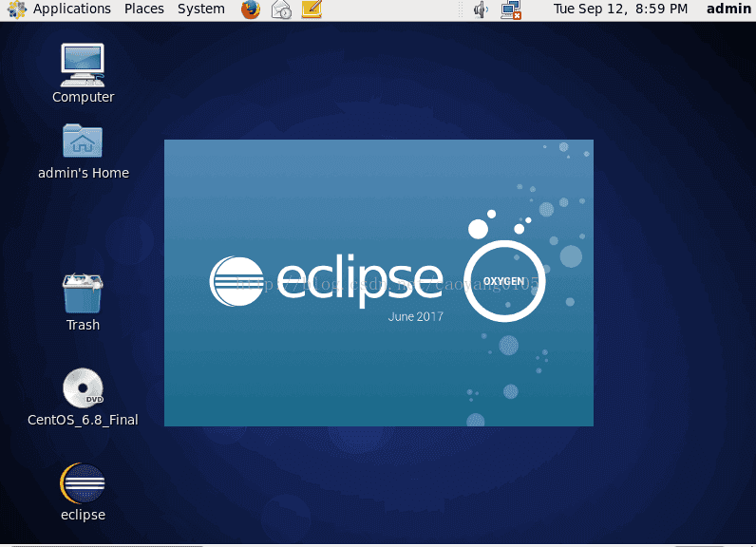Screen dimensions: 756x547
Task: Open the Places menu
Action: click(x=144, y=9)
